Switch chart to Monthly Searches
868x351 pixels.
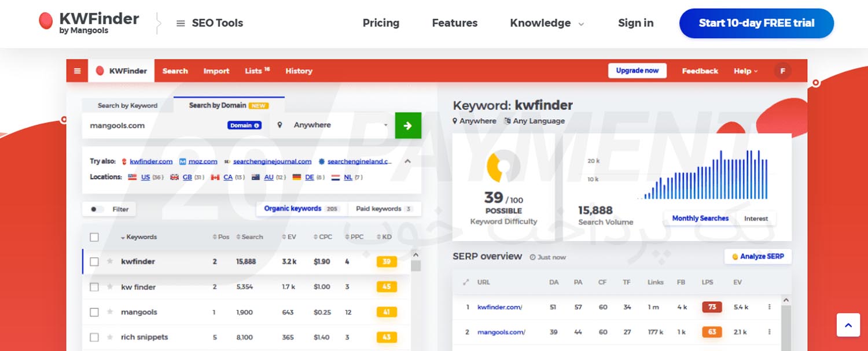click(x=700, y=219)
